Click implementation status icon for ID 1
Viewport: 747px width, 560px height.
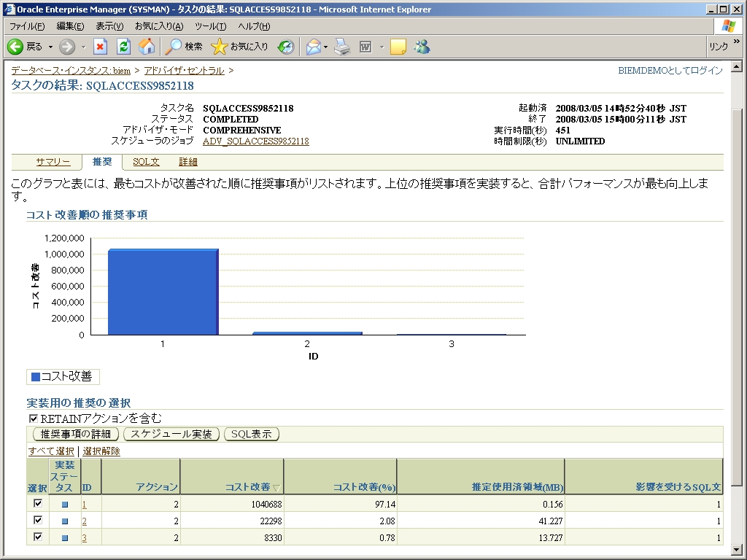coord(65,505)
